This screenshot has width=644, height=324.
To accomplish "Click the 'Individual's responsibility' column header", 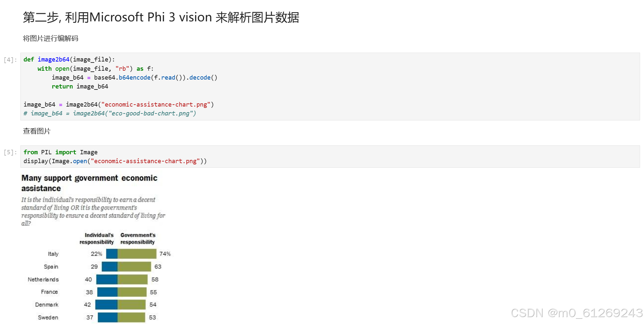I will point(96,238).
